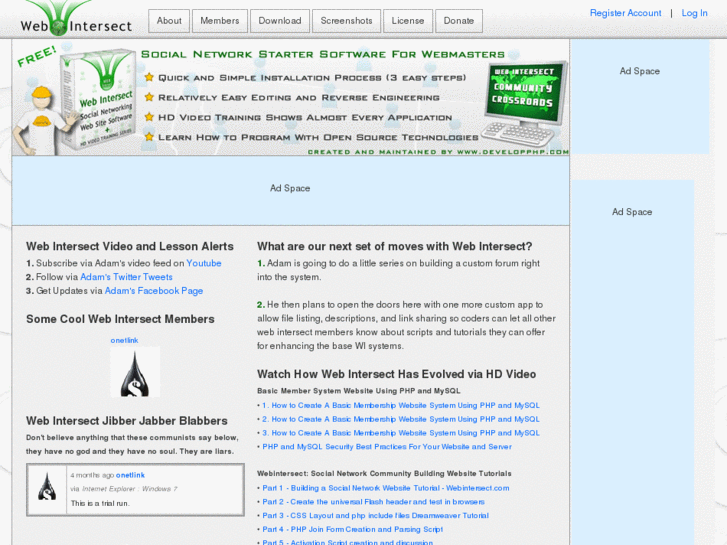View the Screenshots page
The image size is (727, 545).
click(x=346, y=21)
